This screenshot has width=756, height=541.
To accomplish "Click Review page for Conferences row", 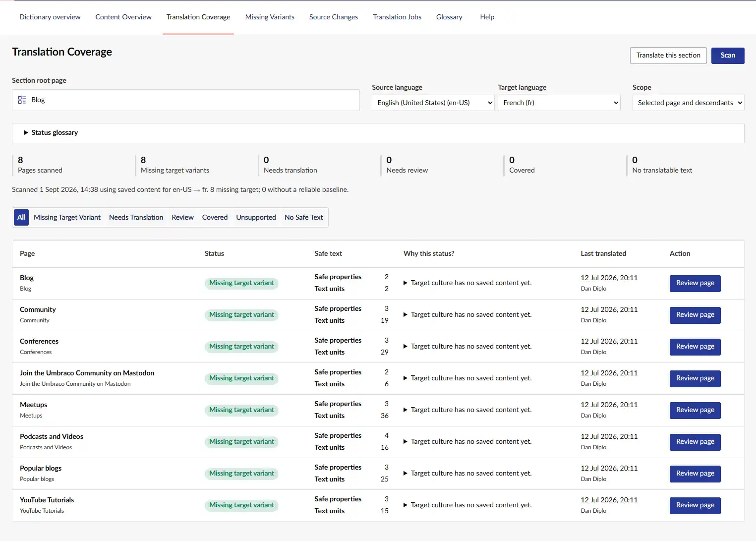I will (695, 347).
